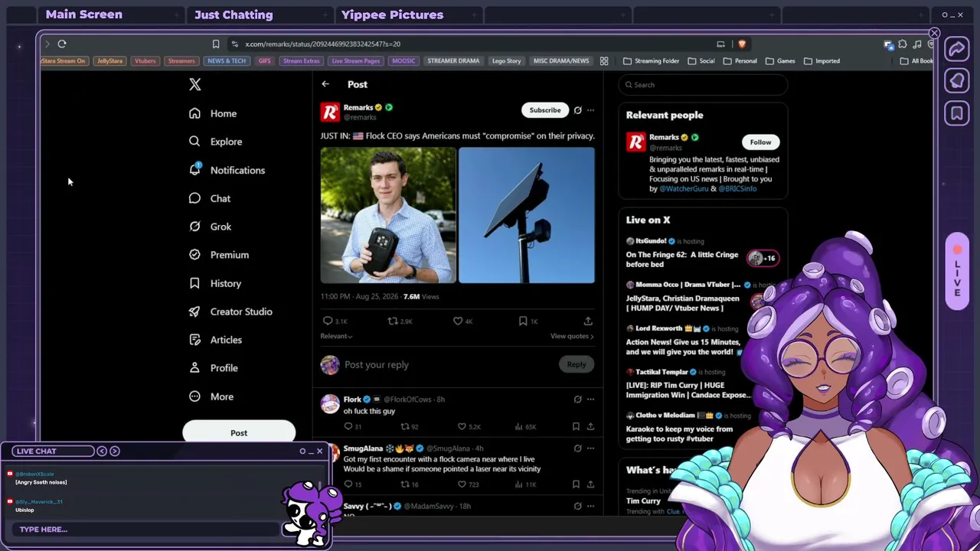Image resolution: width=980 pixels, height=551 pixels.
Task: Expand the View quotes link
Action: click(x=572, y=336)
